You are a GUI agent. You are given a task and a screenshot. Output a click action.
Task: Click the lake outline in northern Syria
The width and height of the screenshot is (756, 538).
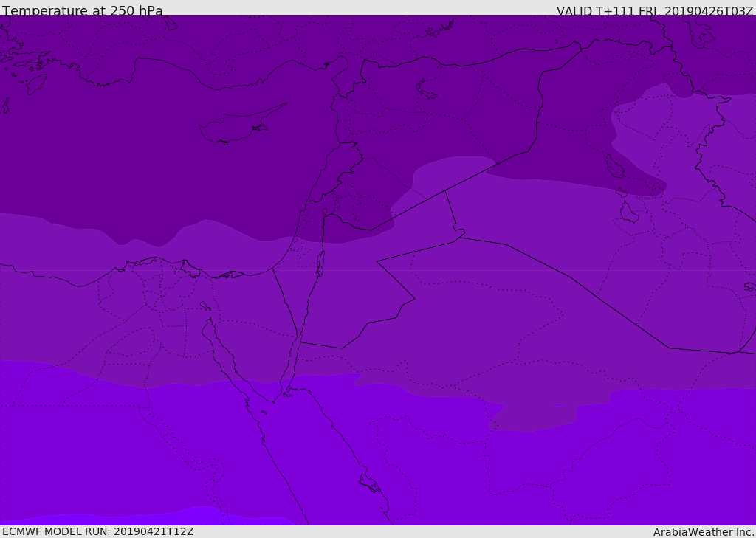pos(426,89)
